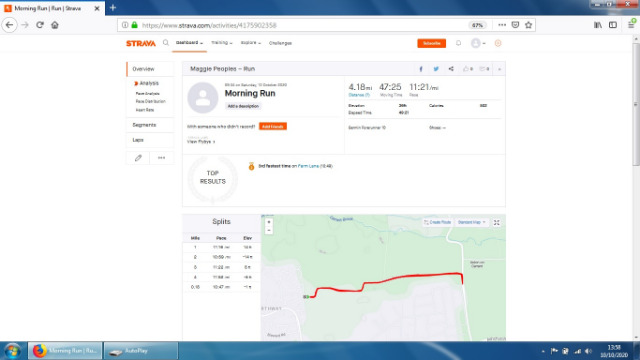Open the three-dots more actions menu

click(x=162, y=158)
